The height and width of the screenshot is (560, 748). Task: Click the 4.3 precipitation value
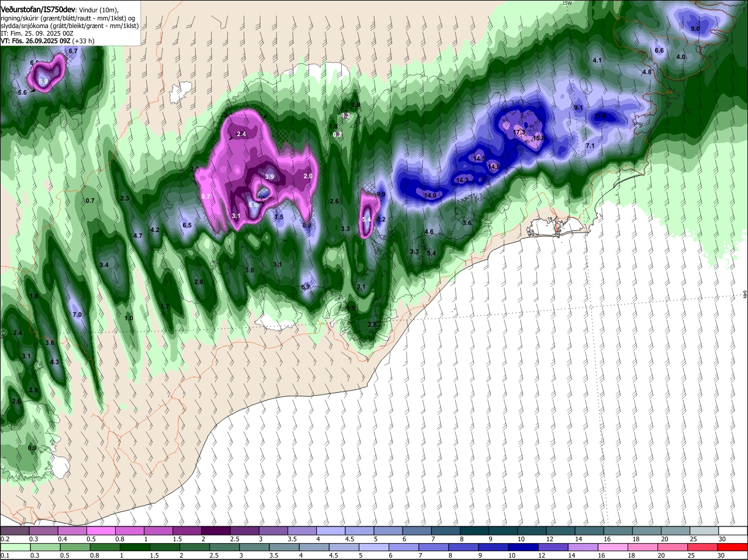(54, 362)
